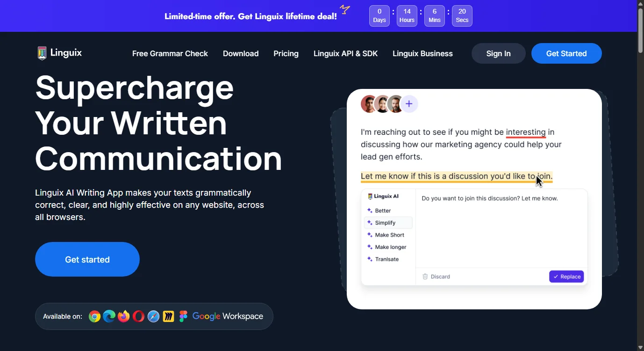The height and width of the screenshot is (351, 644).
Task: Click the Figma icon
Action: 183,317
